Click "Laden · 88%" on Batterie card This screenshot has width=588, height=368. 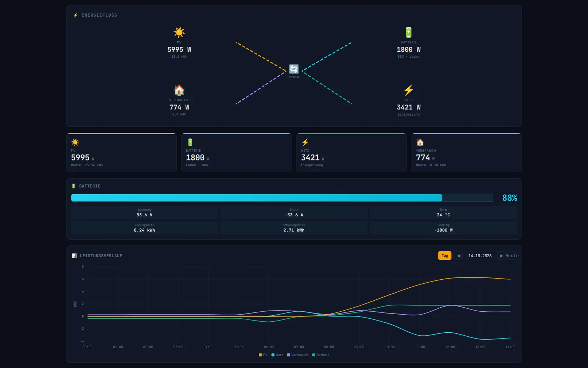click(197, 165)
